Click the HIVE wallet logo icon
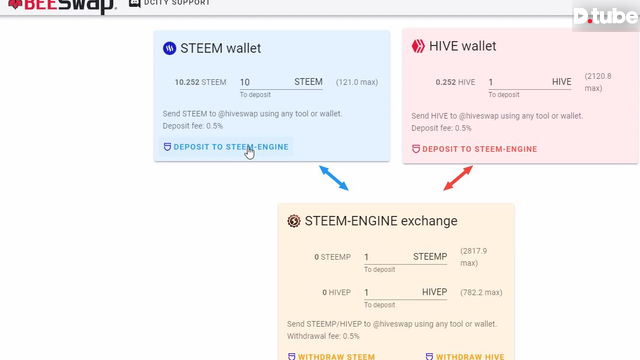This screenshot has width=640, height=360. click(x=418, y=46)
